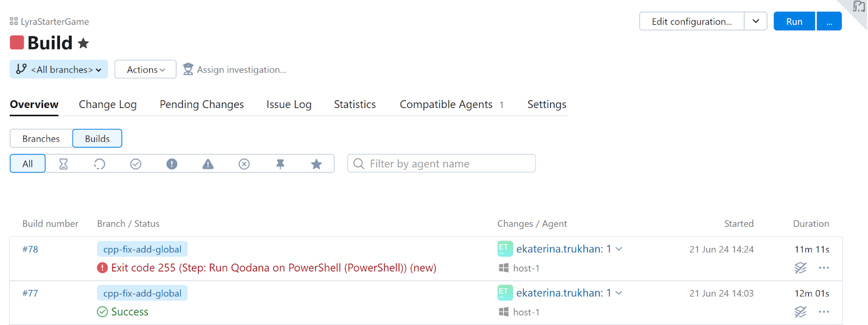Screen dimensions: 868x325
Task: Open the All branches dropdown
Action: pos(59,69)
